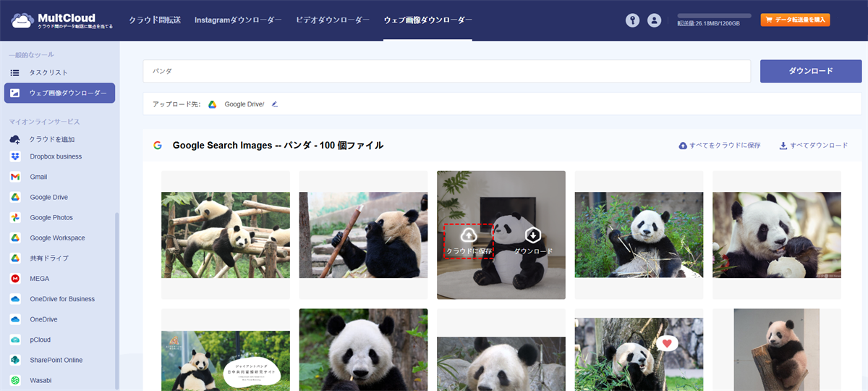The image size is (868, 391).
Task: Click すべてをクラウドに保存 link
Action: click(720, 146)
